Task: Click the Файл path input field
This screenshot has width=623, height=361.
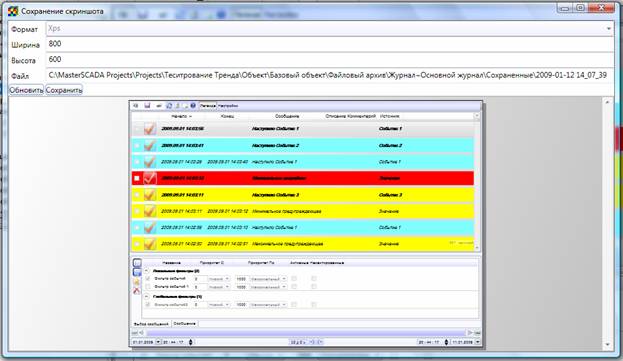Action: (x=330, y=75)
